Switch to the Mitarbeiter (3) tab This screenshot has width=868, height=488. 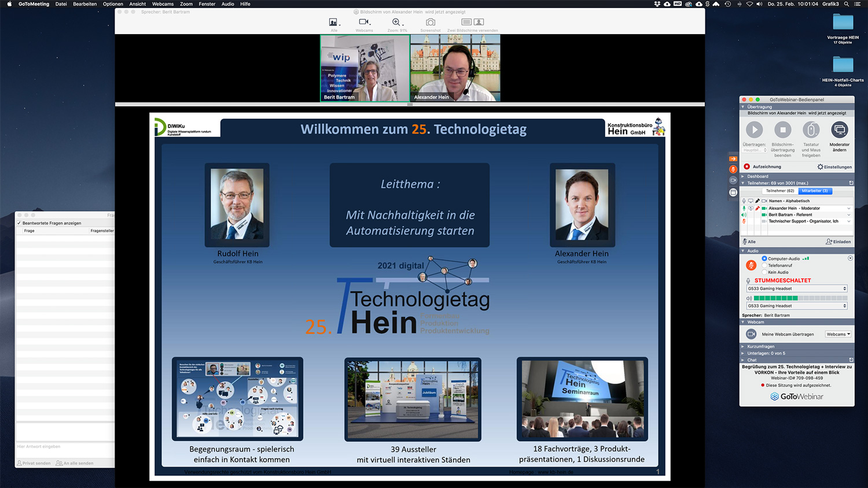click(x=815, y=191)
